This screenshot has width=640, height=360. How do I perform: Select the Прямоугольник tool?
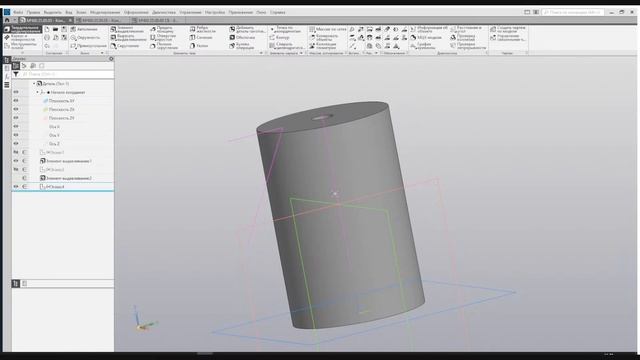coord(89,46)
